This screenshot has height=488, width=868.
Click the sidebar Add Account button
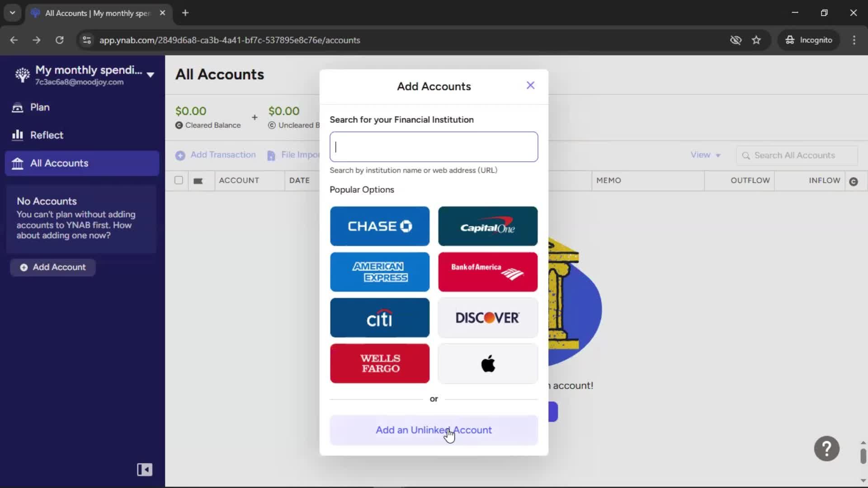pos(53,267)
